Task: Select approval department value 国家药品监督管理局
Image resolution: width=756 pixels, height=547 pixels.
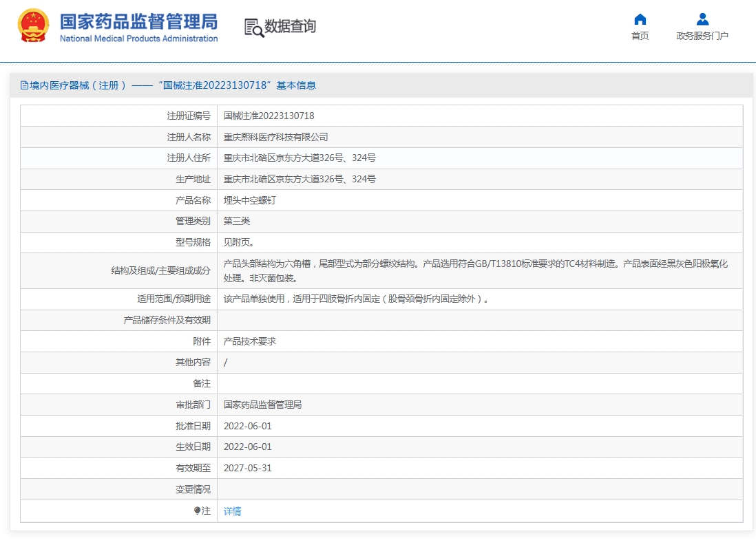Action: click(263, 405)
